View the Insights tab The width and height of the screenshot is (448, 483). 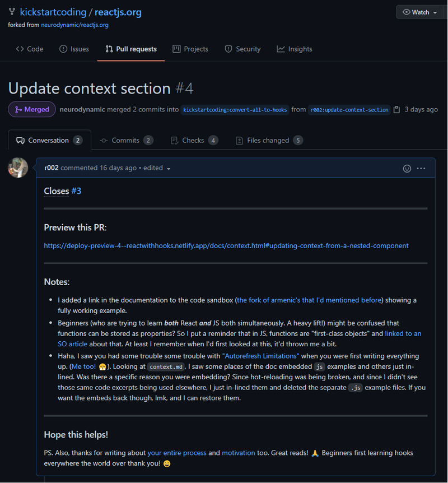tap(295, 49)
